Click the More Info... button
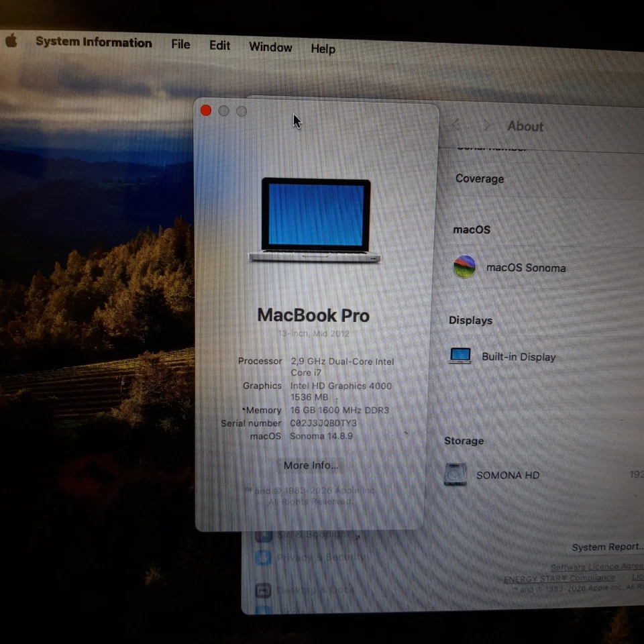 point(311,466)
